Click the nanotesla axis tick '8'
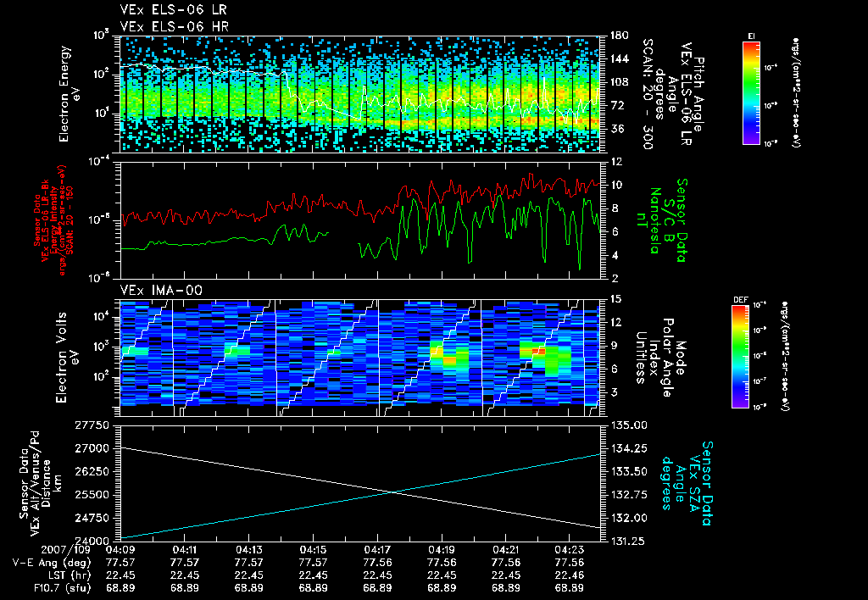Viewport: 868px width, 600px height. [613, 208]
